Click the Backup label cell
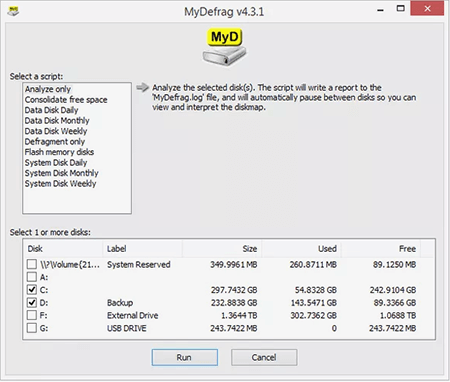The width and height of the screenshot is (450, 382). 120,303
